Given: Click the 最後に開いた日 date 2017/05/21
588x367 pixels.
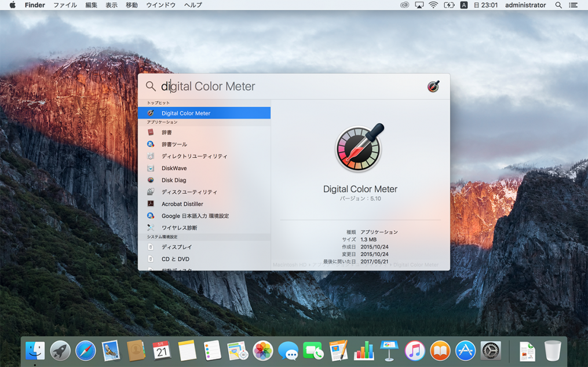Looking at the screenshot, I should click(374, 262).
